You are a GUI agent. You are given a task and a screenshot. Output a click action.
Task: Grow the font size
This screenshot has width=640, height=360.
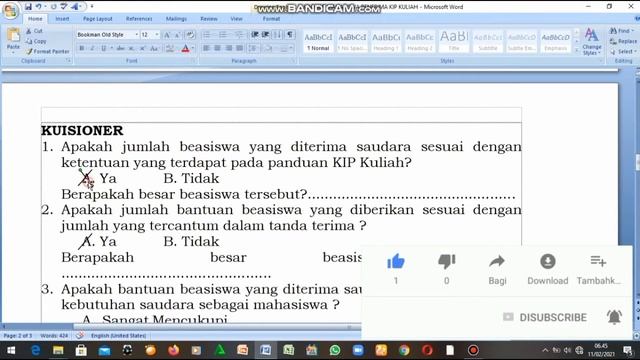[167, 35]
